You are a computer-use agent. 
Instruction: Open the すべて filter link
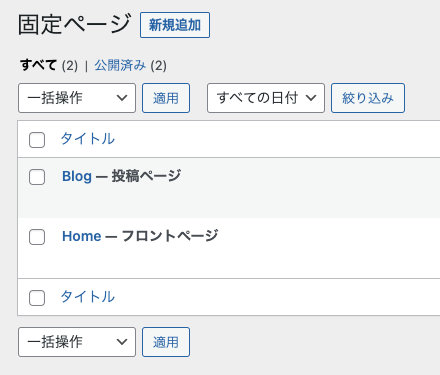pos(38,65)
